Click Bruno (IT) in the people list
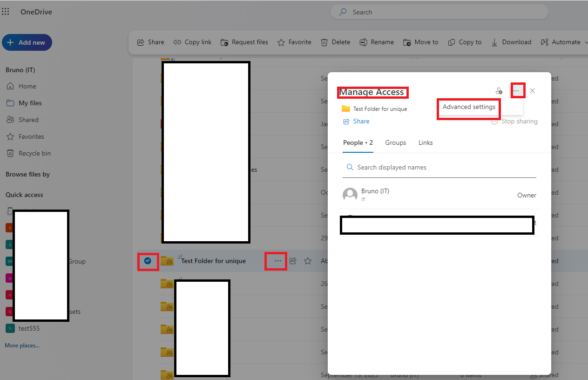Screen dimensions: 588x380 [375, 191]
